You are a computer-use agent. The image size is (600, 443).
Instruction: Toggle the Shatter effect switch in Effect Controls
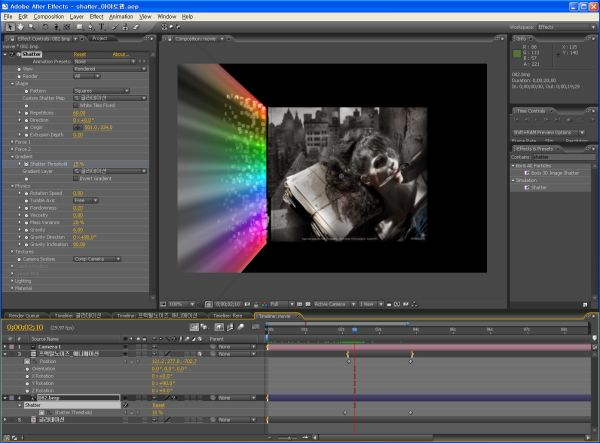(x=11, y=54)
